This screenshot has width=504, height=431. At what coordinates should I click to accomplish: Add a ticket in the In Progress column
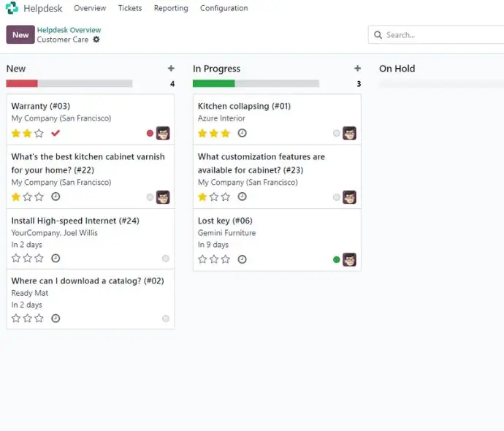pos(357,68)
